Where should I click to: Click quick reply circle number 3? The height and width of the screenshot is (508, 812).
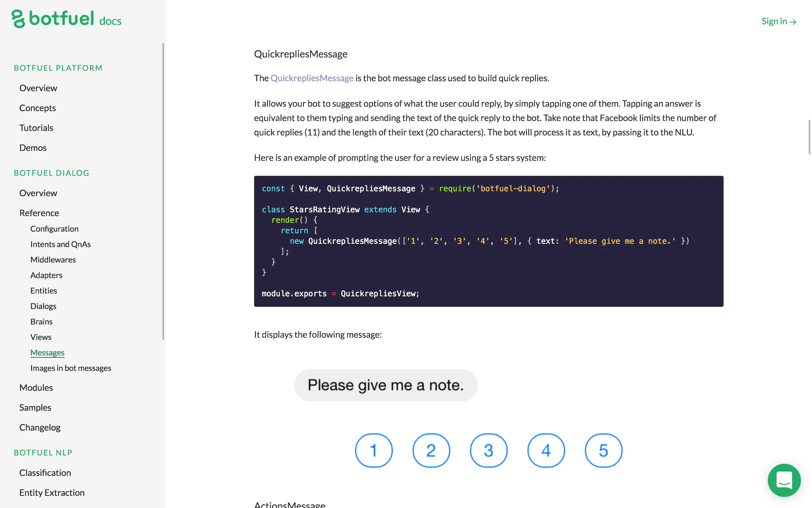(488, 450)
